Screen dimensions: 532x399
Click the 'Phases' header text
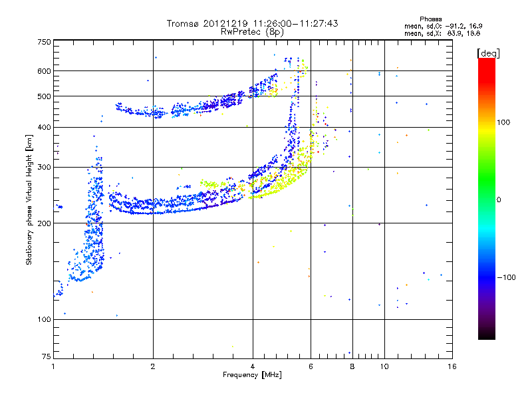tap(430, 19)
